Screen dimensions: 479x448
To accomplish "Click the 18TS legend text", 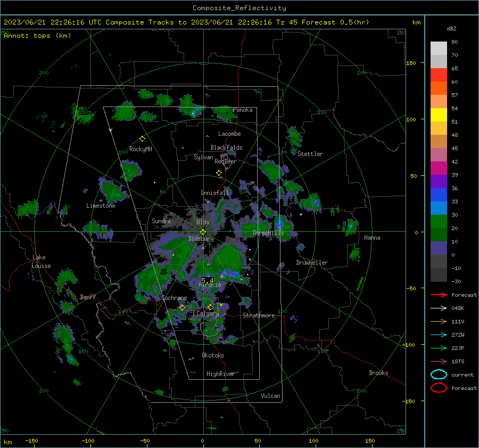I will (x=458, y=362).
